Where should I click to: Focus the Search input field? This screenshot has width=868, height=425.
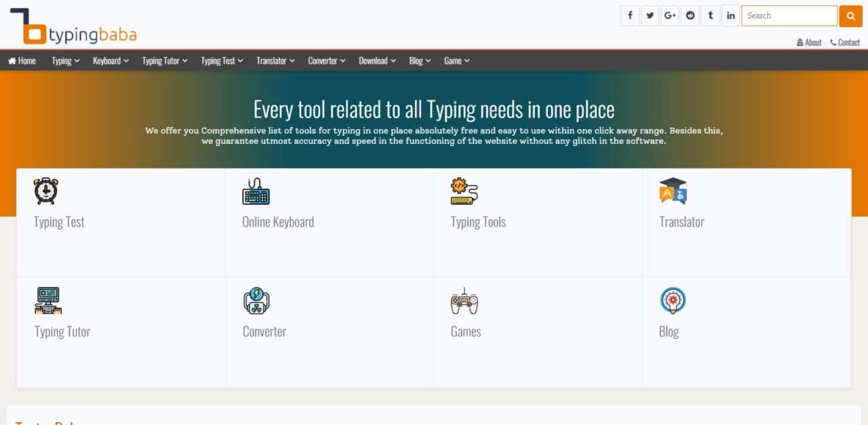789,16
